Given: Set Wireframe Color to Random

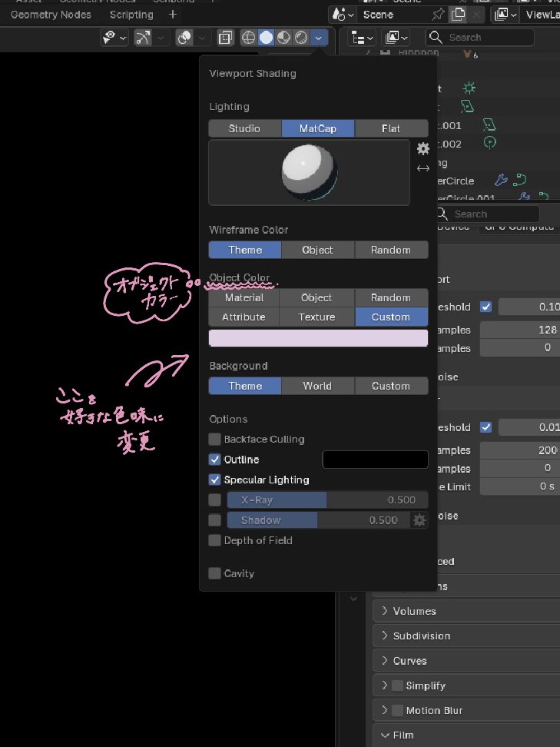Looking at the screenshot, I should 391,250.
